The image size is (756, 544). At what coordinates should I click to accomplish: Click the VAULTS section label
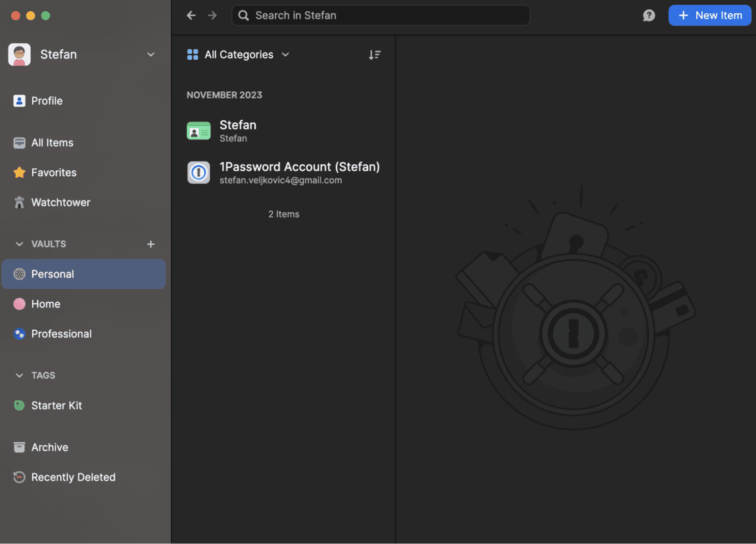(x=49, y=244)
